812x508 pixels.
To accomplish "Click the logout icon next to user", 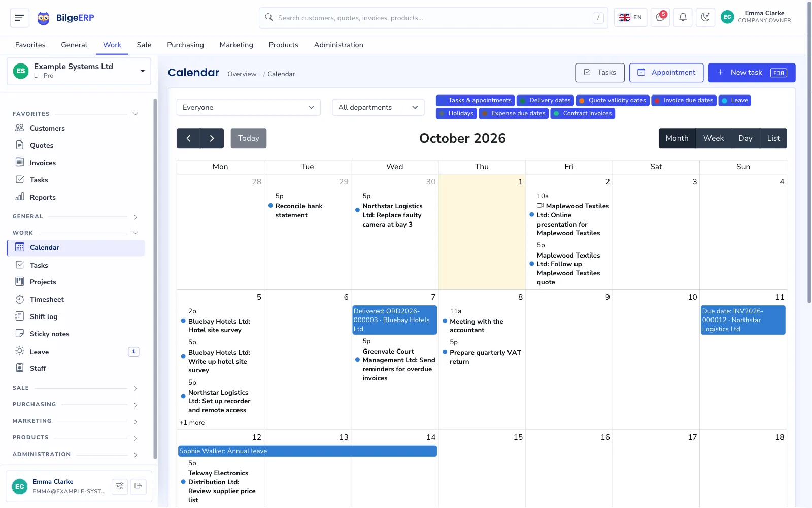I will tap(139, 486).
